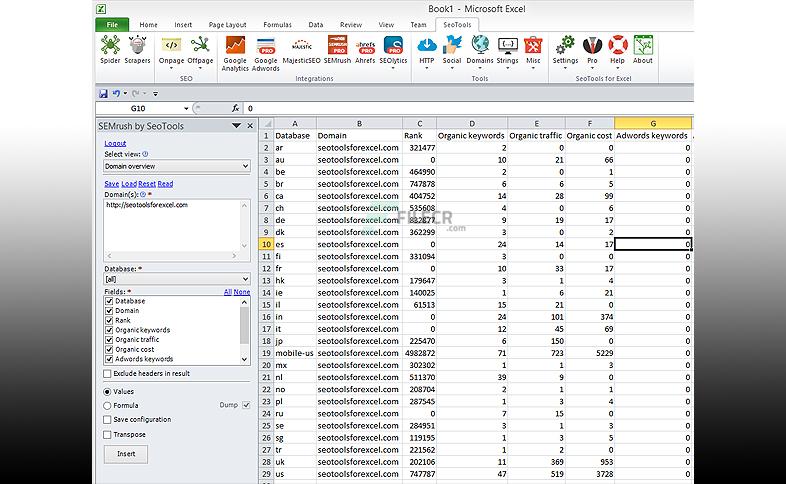This screenshot has width=786, height=484.
Task: Uncheck the Domain field checkbox
Action: point(109,311)
